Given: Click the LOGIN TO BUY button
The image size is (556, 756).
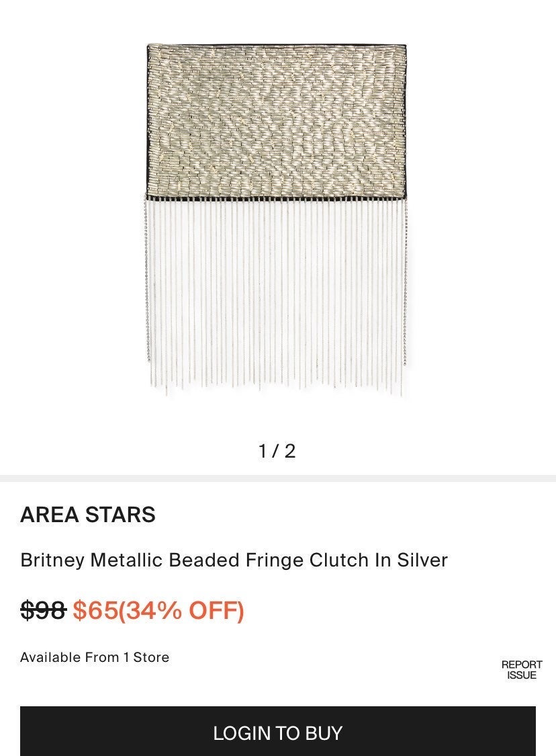Looking at the screenshot, I should click(277, 731).
